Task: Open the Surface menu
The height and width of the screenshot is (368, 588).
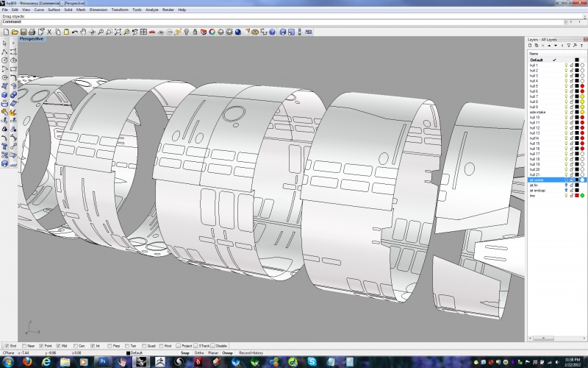Action: (x=54, y=10)
